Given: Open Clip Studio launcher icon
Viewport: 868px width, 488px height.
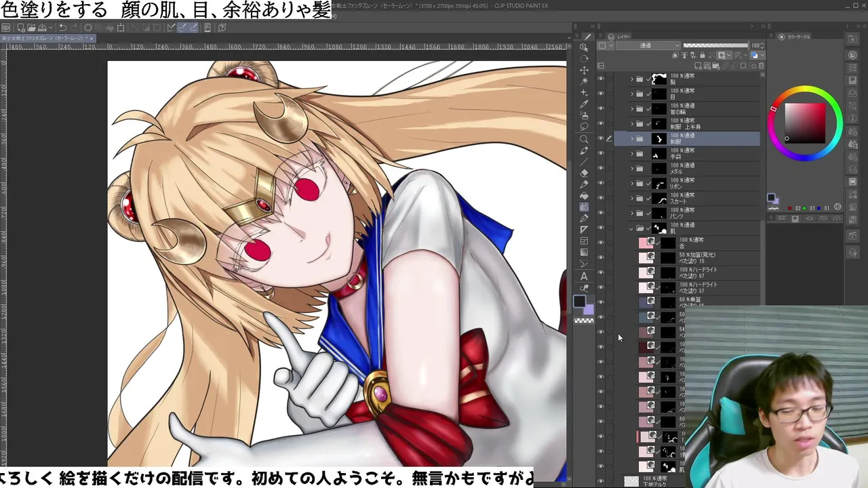Looking at the screenshot, I should tap(5, 28).
